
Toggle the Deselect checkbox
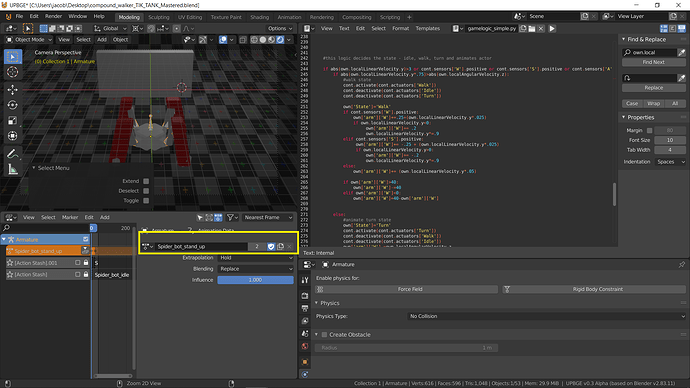pyautogui.click(x=146, y=191)
